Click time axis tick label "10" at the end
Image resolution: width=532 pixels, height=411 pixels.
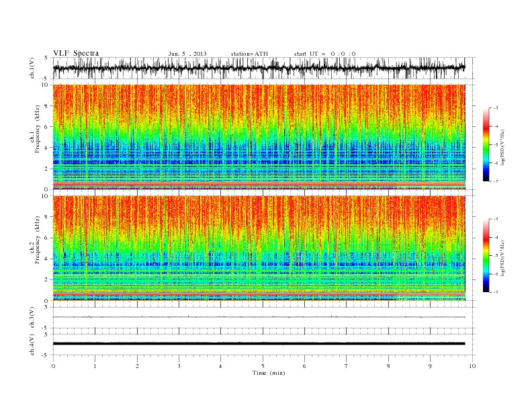472,366
